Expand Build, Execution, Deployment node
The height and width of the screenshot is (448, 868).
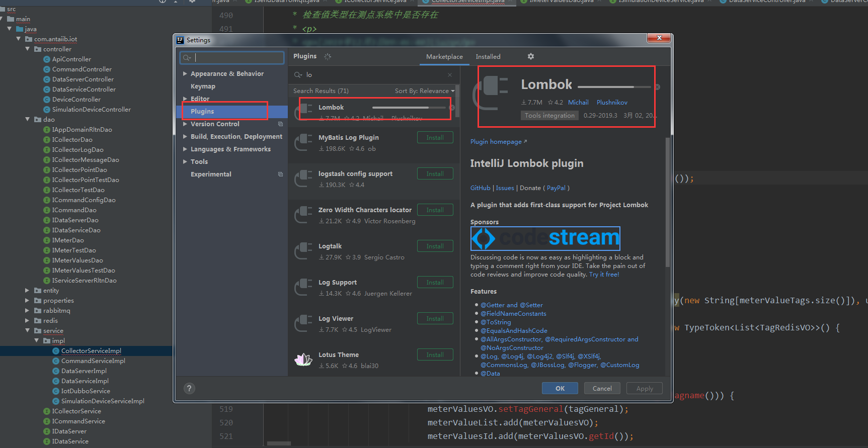(185, 137)
